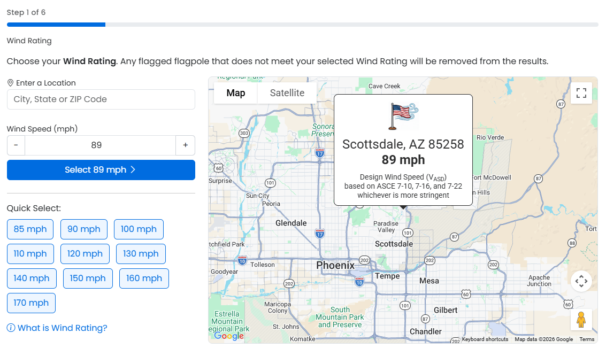The image size is (606, 364).
Task: Click the Glendale label on the map
Action: click(x=291, y=223)
